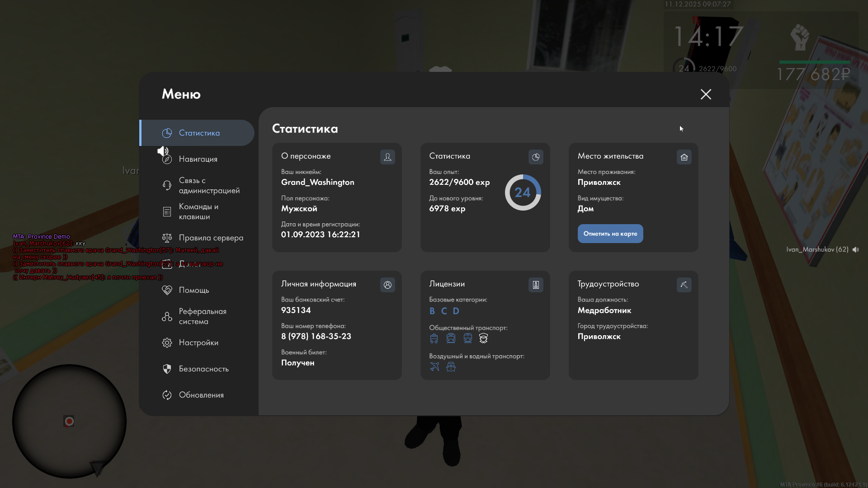Screen dimensions: 868x488
Task: Click the house icon in Место жительства card
Action: click(x=684, y=157)
